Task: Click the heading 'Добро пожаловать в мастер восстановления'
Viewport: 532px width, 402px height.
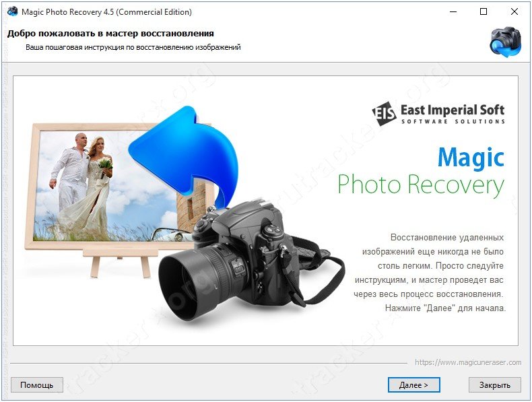Action: pyautogui.click(x=110, y=34)
